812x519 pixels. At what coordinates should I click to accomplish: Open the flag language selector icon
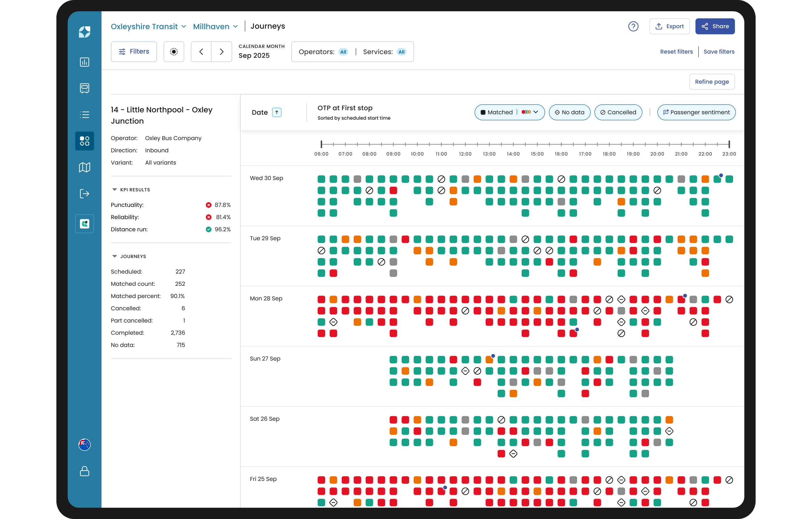[84, 445]
